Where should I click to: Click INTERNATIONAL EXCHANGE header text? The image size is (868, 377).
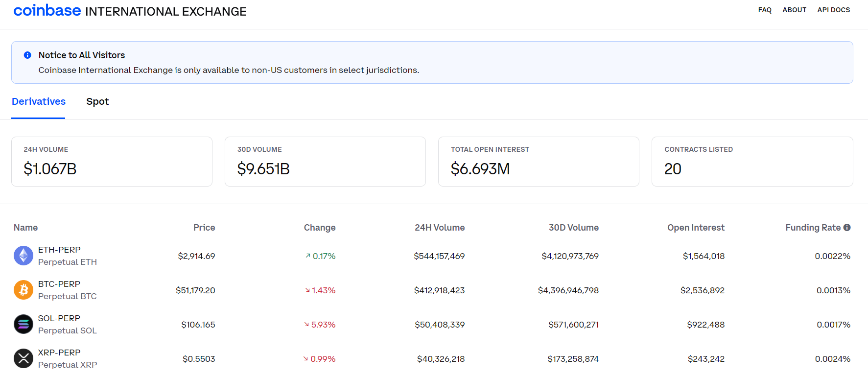click(x=165, y=11)
